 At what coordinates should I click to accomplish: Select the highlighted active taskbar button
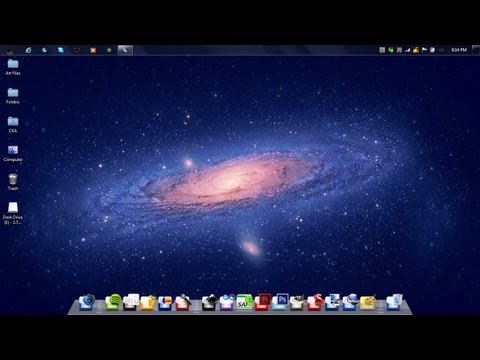point(125,50)
